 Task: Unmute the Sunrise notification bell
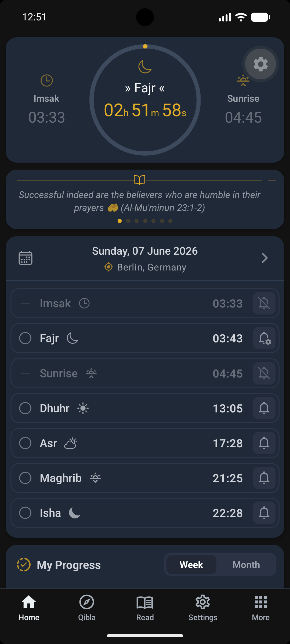point(264,373)
